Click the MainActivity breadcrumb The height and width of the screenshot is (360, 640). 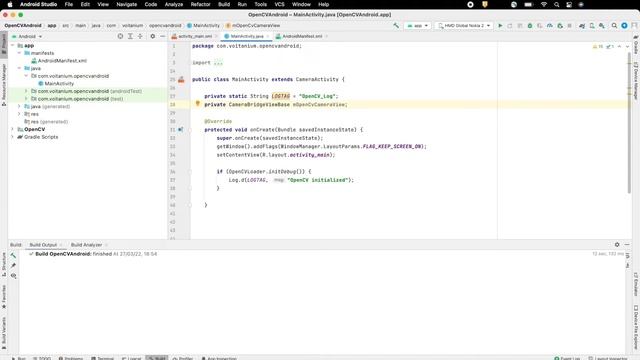tap(203, 25)
